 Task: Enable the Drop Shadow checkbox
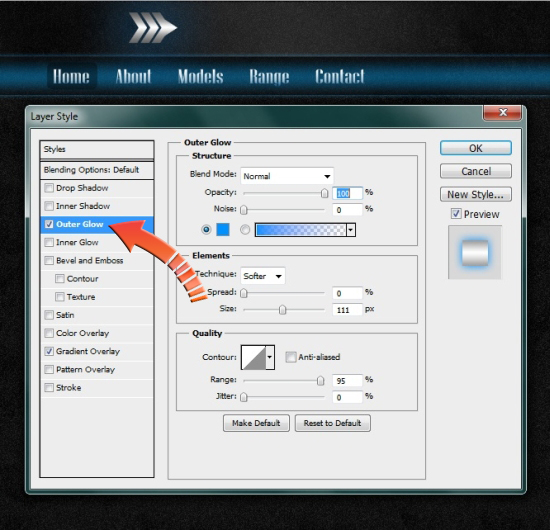(x=49, y=188)
